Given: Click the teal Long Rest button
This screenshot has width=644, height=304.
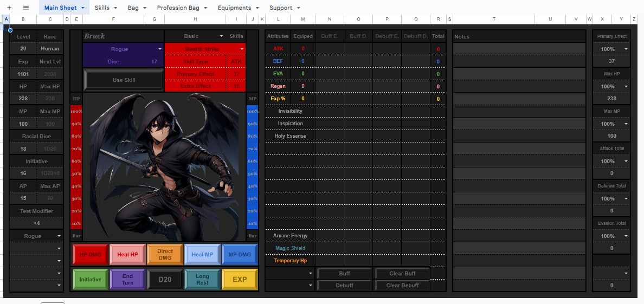Looking at the screenshot, I should tap(202, 280).
